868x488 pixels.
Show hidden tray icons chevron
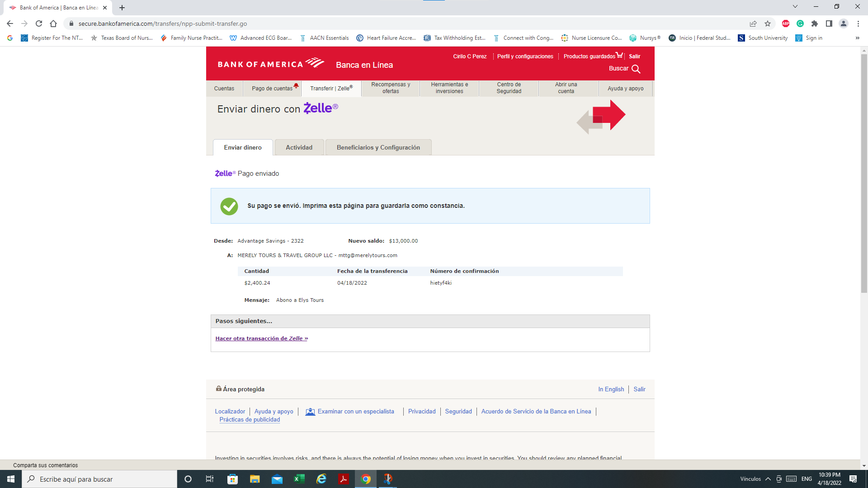pos(768,479)
